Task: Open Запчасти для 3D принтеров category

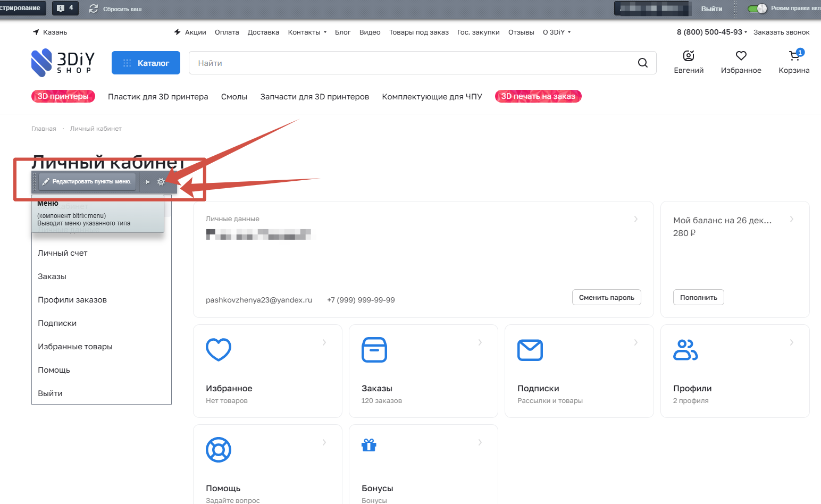Action: click(x=315, y=97)
